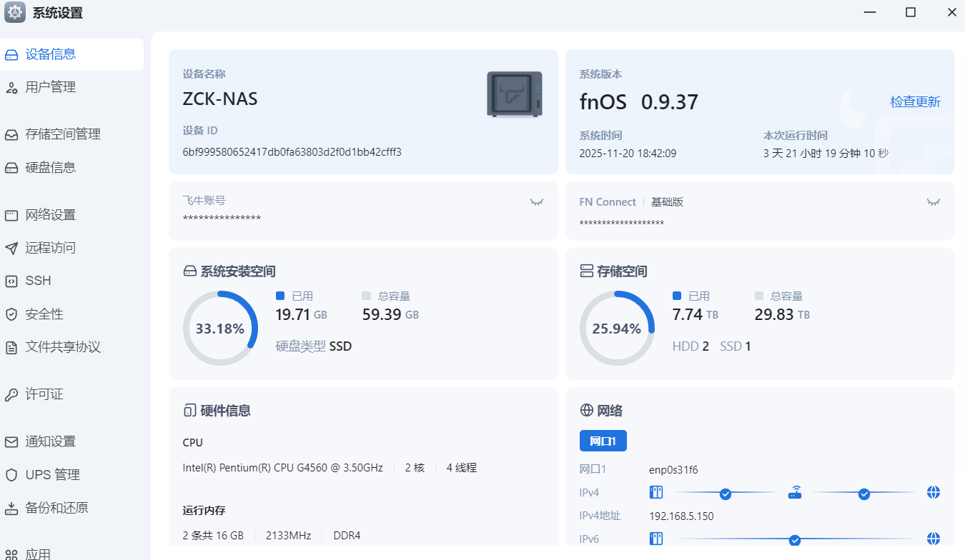This screenshot has width=965, height=560.
Task: Click the 应用 grid icon
Action: (11, 554)
